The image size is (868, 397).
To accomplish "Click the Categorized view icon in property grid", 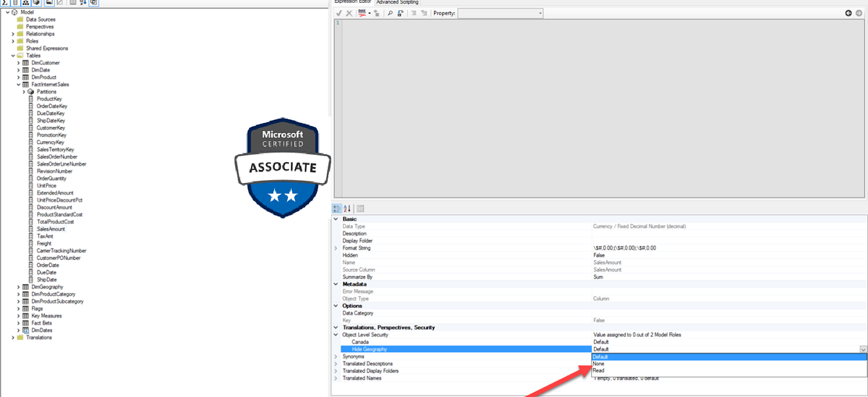I will click(x=336, y=208).
